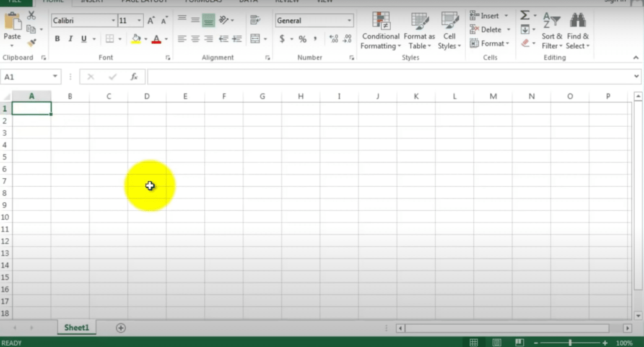644x347 pixels.
Task: Click the Insert Function fx button
Action: tap(134, 77)
